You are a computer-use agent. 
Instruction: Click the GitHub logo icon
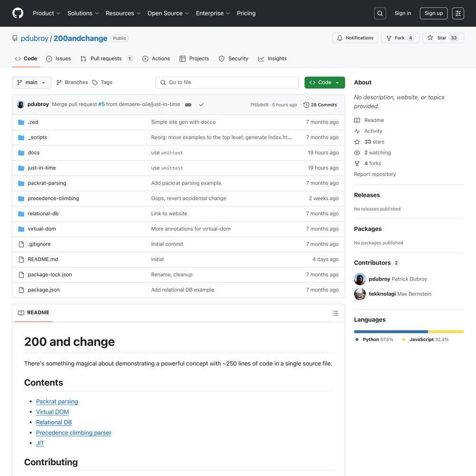click(18, 13)
